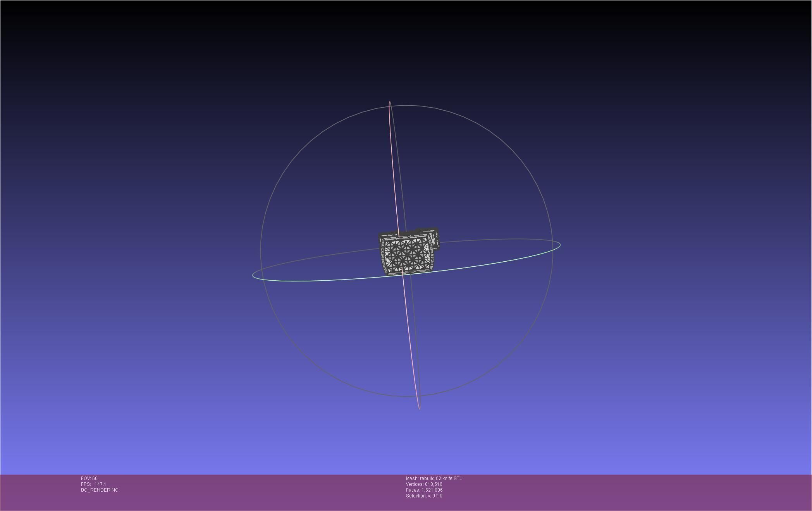Image resolution: width=812 pixels, height=511 pixels.
Task: Click the left end of green ring
Action: click(253, 276)
